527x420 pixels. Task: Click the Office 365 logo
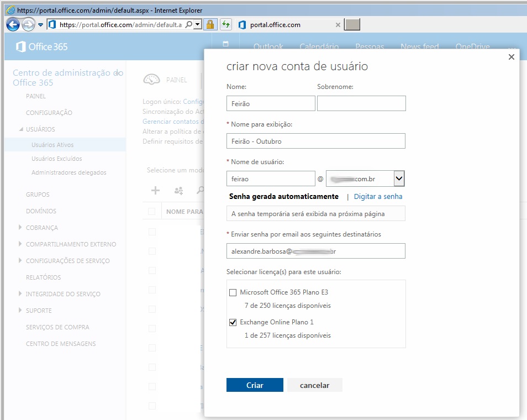(41, 47)
